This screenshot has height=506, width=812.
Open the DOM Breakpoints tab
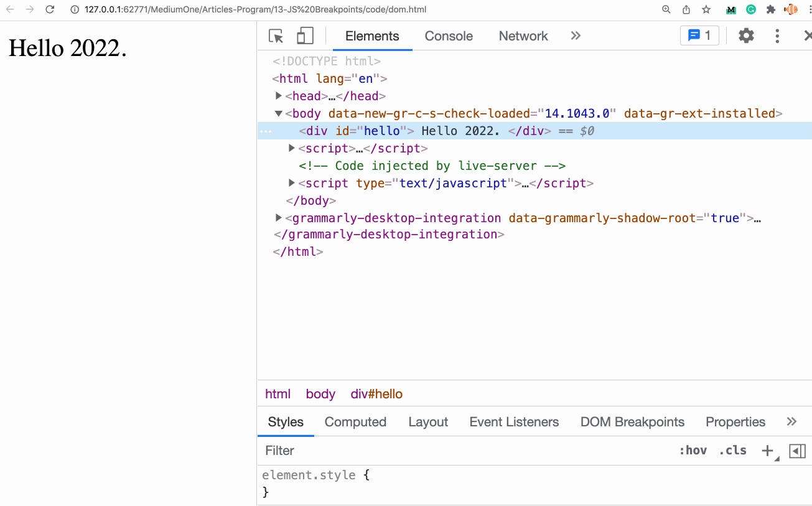pos(632,422)
